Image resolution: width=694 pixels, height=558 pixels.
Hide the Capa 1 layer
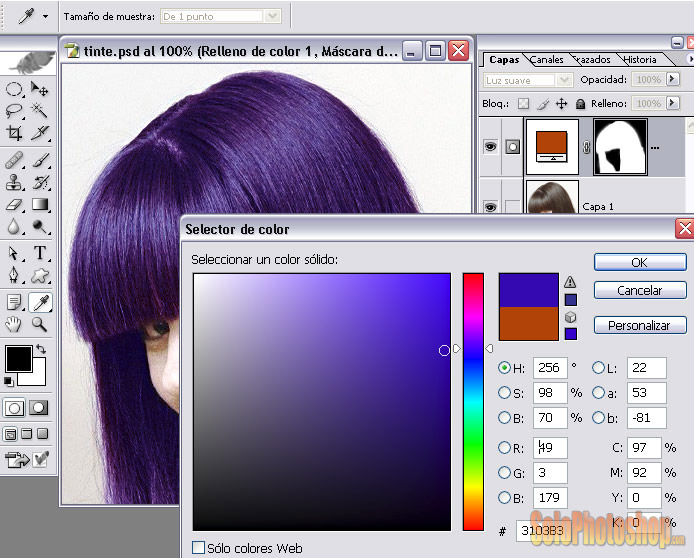pos(490,207)
